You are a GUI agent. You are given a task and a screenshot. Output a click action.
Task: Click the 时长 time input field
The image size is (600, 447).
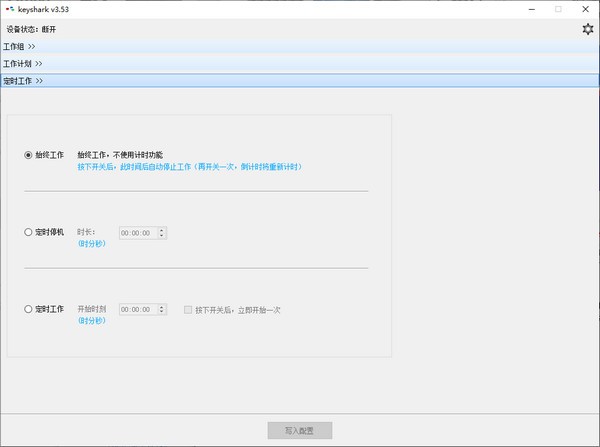tap(136, 233)
